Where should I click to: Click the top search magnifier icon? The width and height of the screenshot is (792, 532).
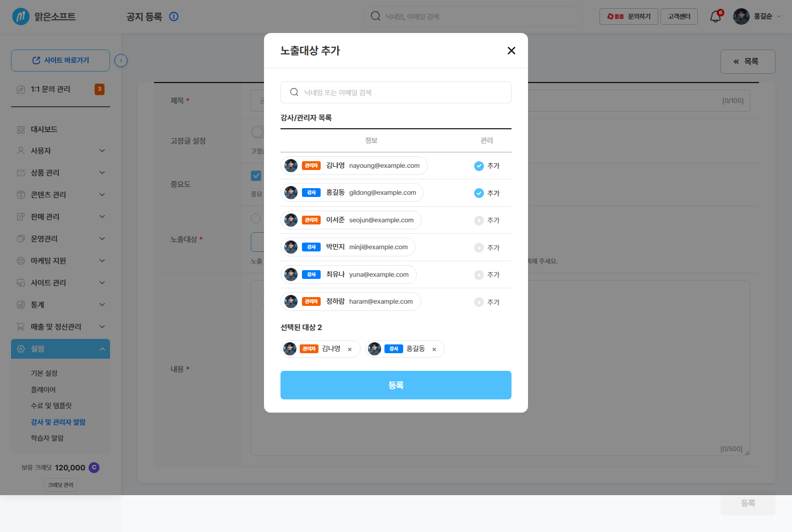376,17
